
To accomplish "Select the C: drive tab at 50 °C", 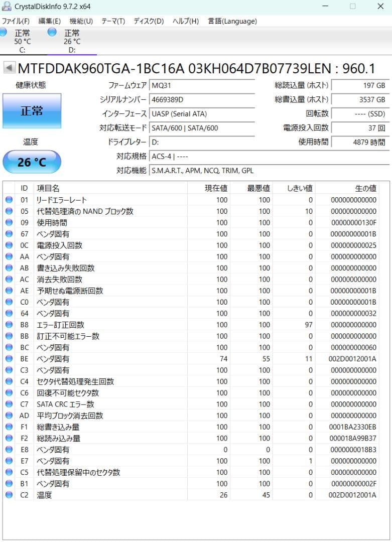I will [23, 41].
